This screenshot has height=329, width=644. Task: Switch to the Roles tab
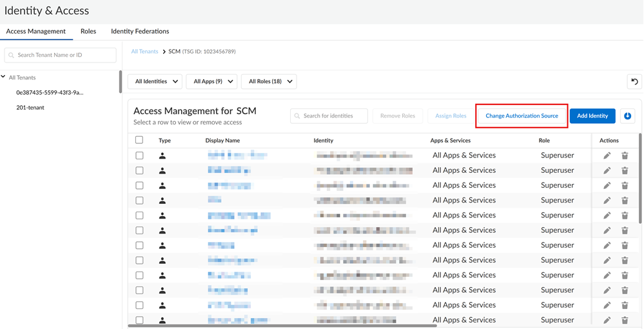[x=88, y=31]
